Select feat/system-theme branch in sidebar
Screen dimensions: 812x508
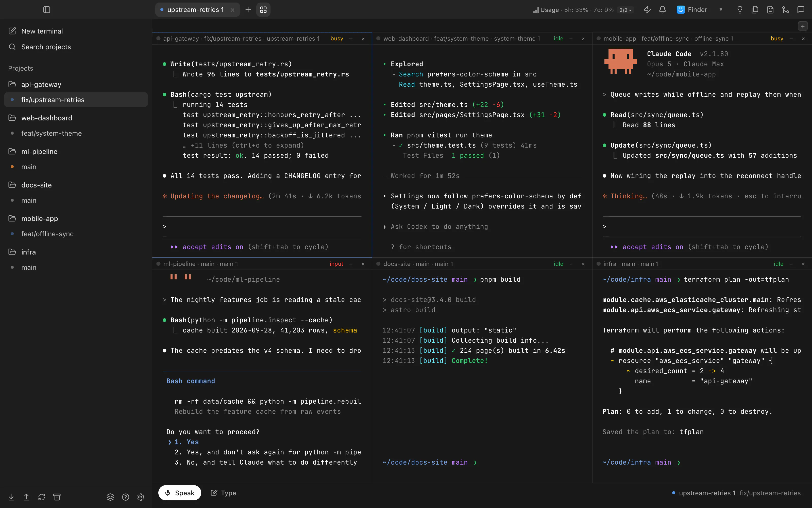coord(76,133)
